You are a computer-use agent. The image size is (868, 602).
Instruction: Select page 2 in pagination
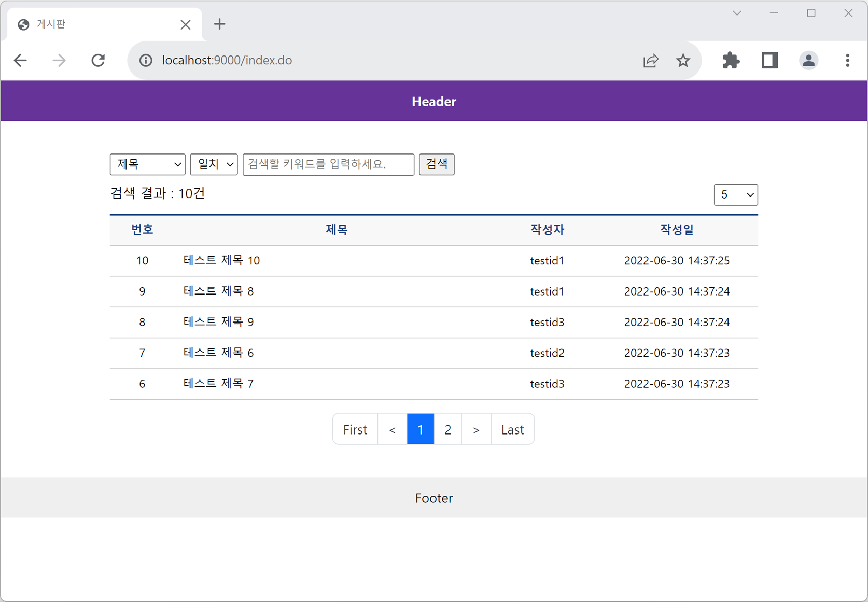tap(447, 429)
